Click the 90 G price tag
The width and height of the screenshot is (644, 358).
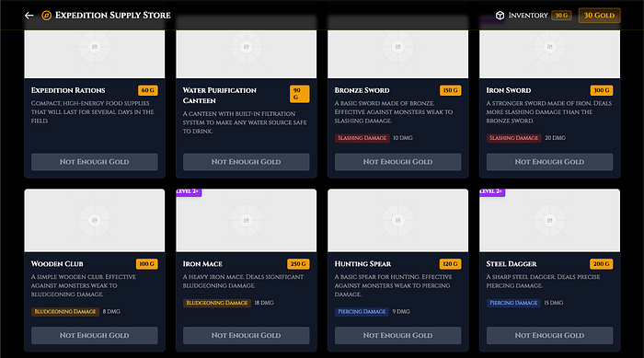(299, 94)
